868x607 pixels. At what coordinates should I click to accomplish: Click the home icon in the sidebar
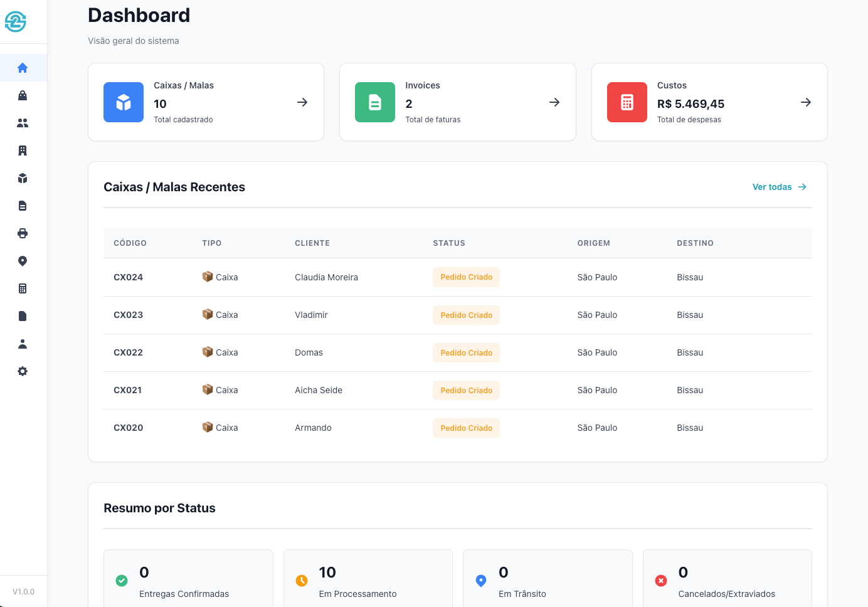pos(23,68)
